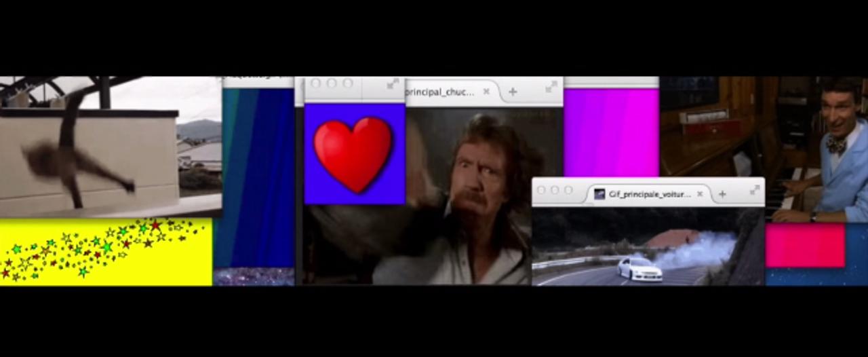This screenshot has height=357, width=868.
Task: Click the pink-red rectangle window
Action: tap(806, 245)
